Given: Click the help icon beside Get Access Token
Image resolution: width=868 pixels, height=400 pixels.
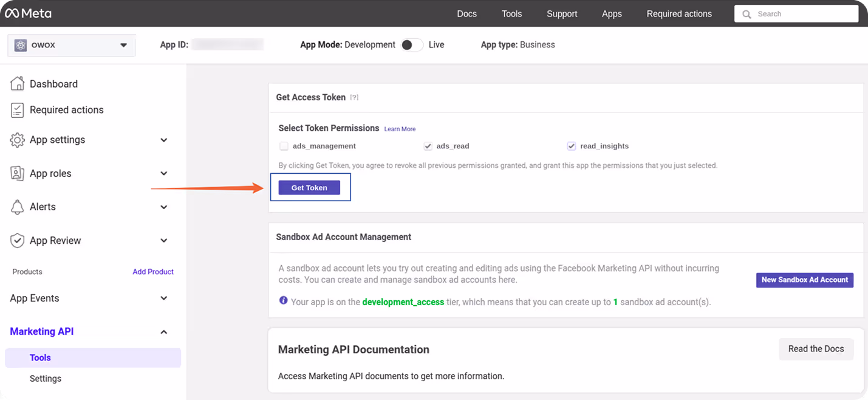Looking at the screenshot, I should pyautogui.click(x=354, y=97).
